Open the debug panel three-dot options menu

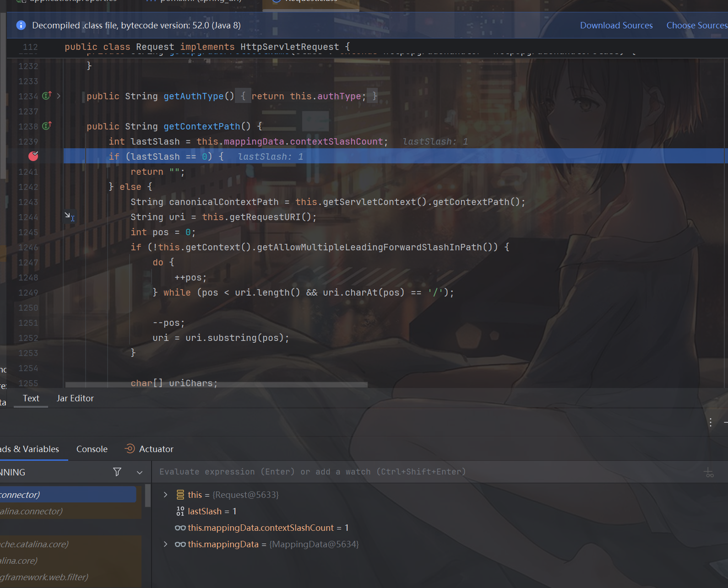pos(710,422)
